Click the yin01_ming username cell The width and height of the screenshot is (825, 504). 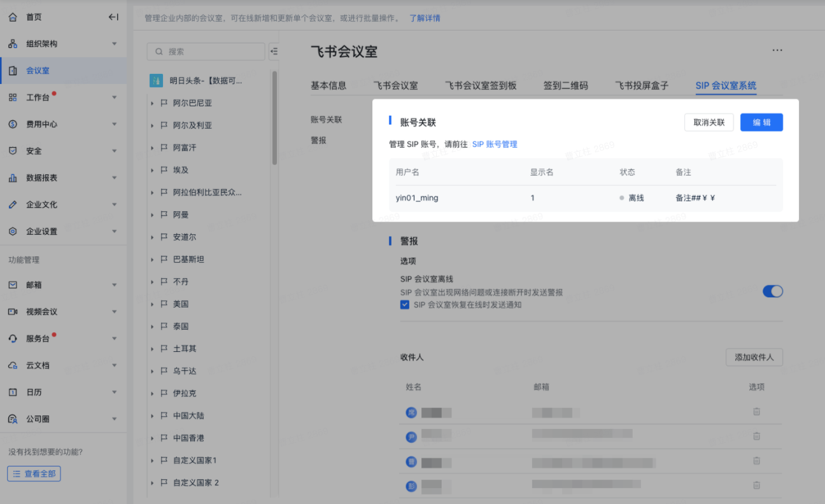(417, 198)
